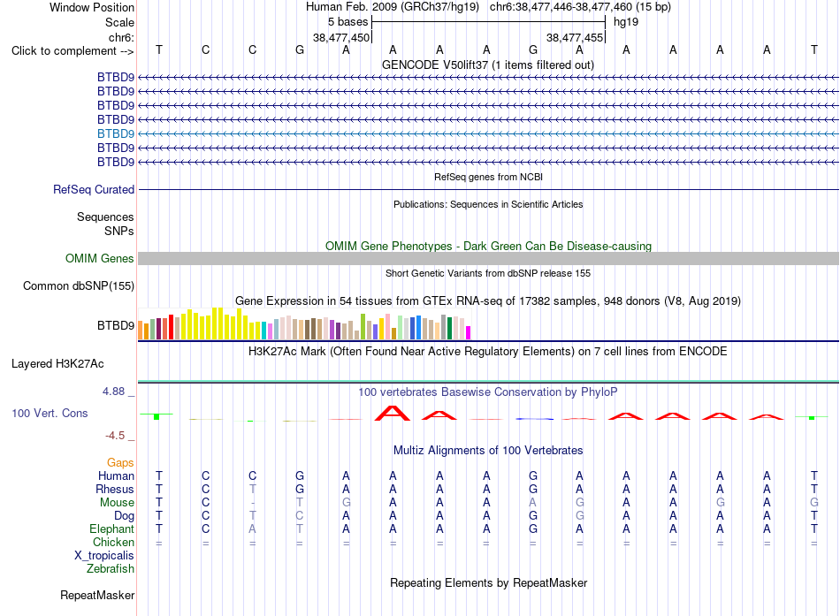Click the 'Rhesus' species label

115,489
